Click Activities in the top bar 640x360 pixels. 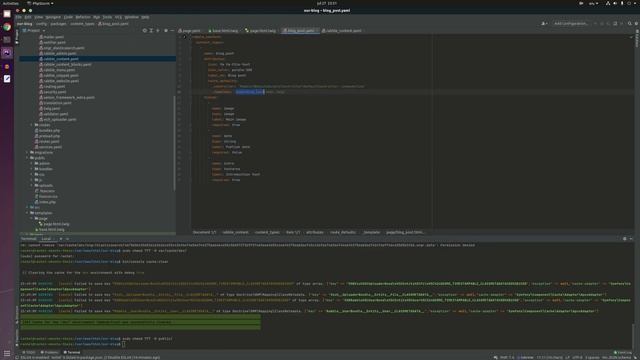pyautogui.click(x=10, y=3)
